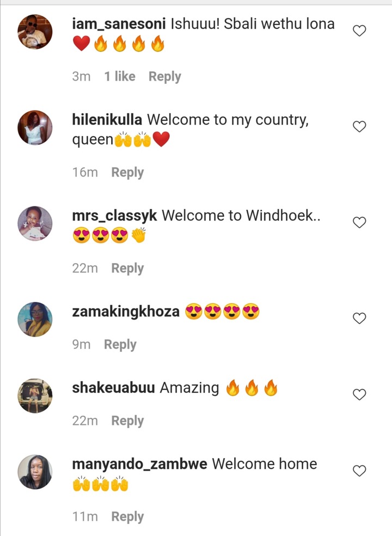Screen dimensions: 392x536
Task: Reply to hilenikulla's welcome comment
Action: pyautogui.click(x=127, y=173)
